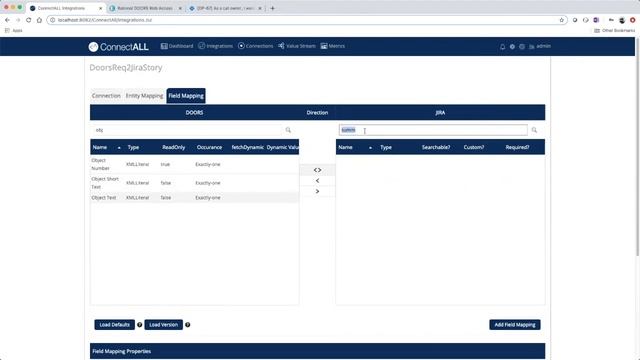The height and width of the screenshot is (360, 640).
Task: Sort JIRA table by Type column
Action: (386, 147)
